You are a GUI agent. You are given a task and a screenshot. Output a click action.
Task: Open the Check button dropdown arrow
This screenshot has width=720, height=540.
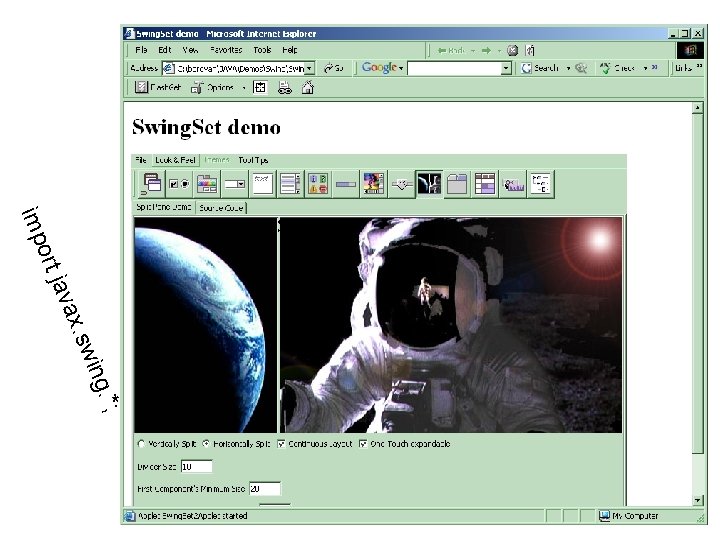pos(645,68)
